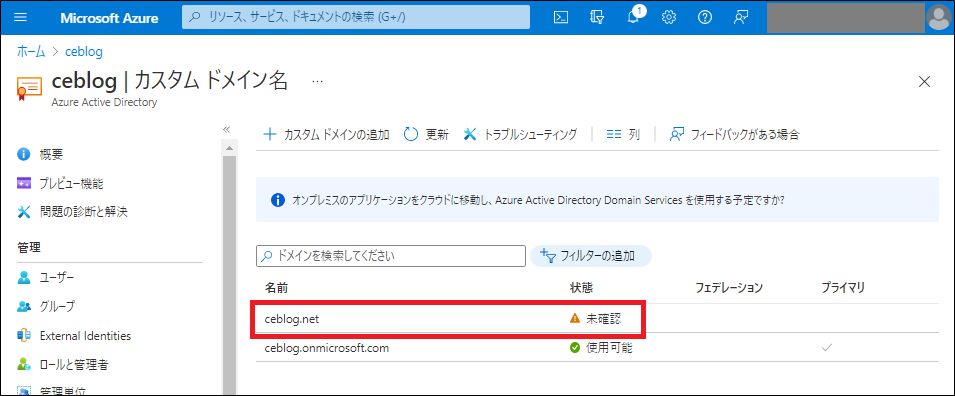Collapse the sidebar with double chevron
Screen dimensions: 955x396
coord(227,129)
